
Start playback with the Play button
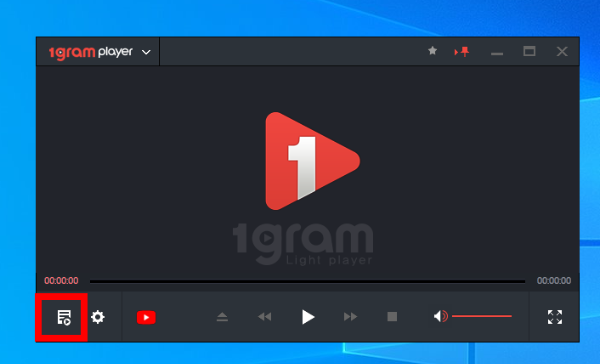click(308, 317)
